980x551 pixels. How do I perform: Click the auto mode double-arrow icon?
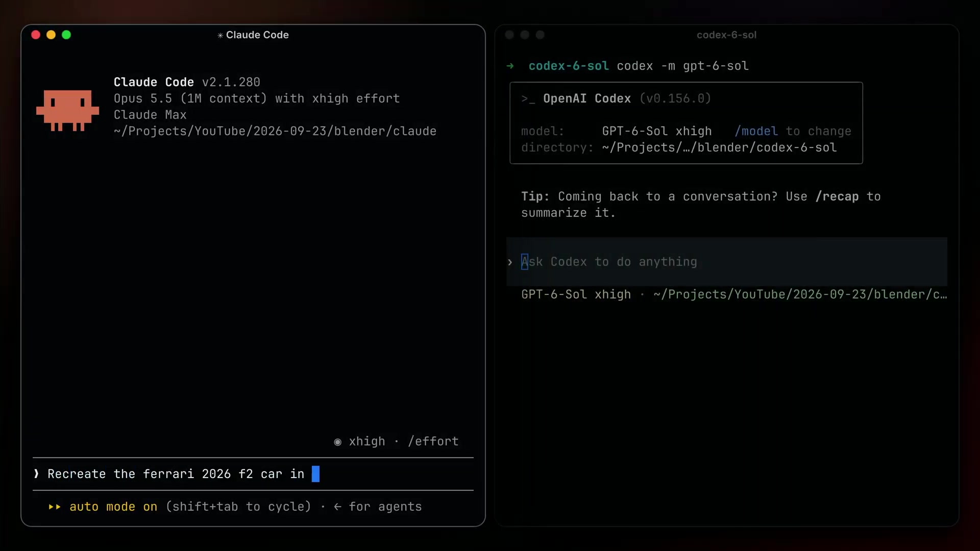55,507
